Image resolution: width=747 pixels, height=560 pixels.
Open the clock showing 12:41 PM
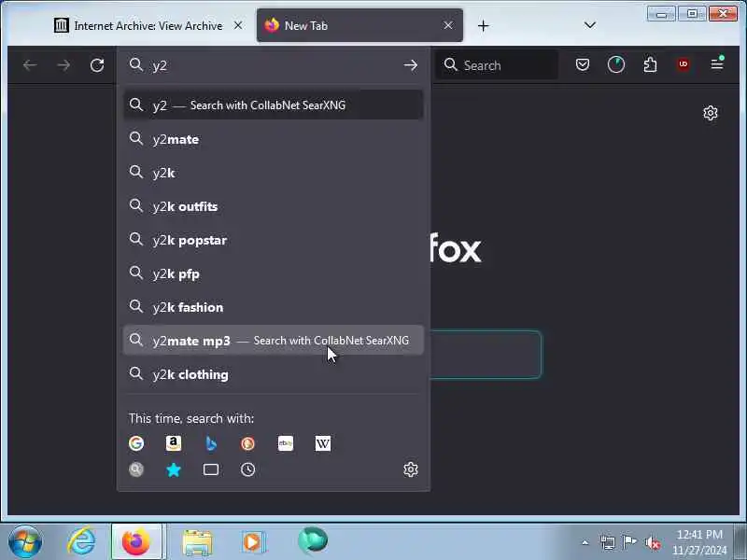pyautogui.click(x=699, y=542)
